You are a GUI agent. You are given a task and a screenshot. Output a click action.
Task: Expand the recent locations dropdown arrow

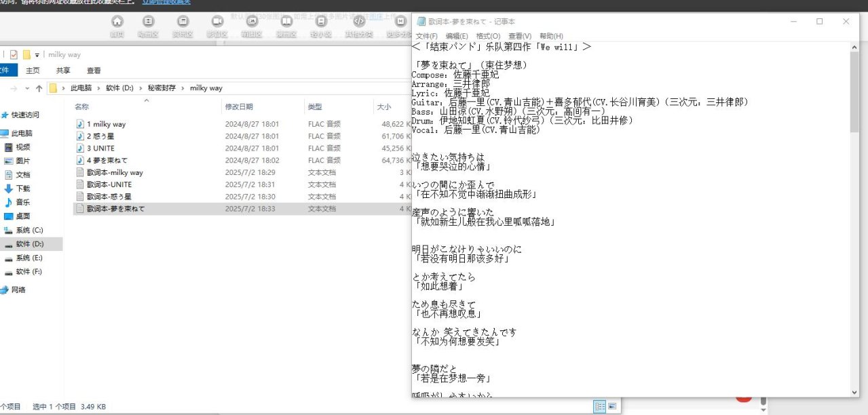pos(26,88)
